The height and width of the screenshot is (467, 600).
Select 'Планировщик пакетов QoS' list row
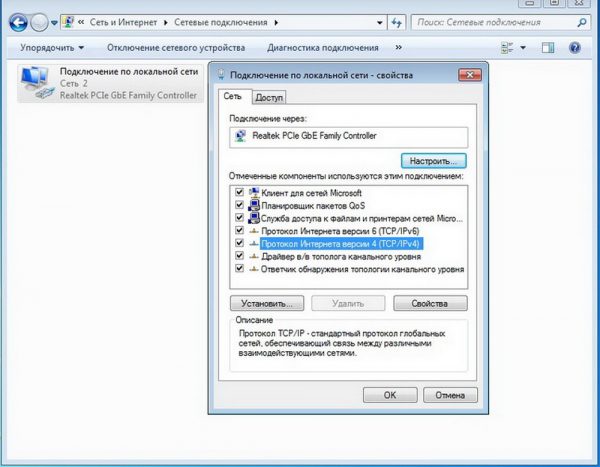[x=313, y=206]
